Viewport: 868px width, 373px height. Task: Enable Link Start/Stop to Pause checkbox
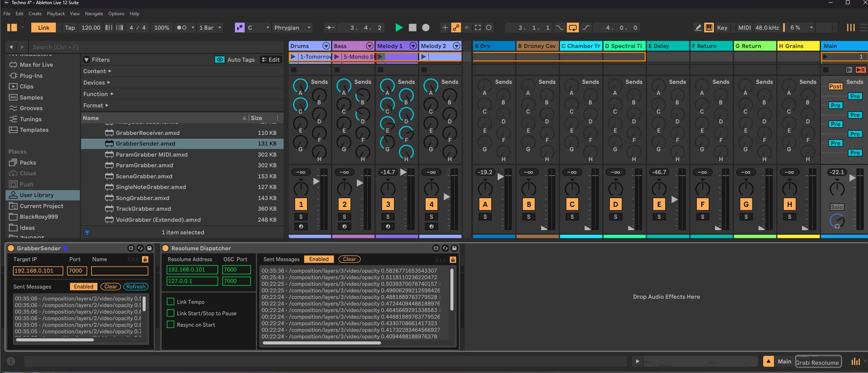[170, 313]
